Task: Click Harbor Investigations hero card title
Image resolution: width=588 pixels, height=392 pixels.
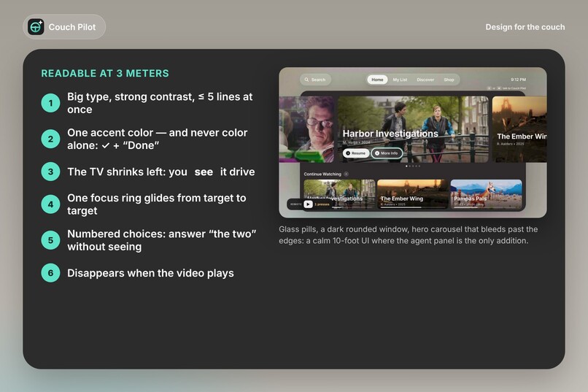Action: click(x=390, y=134)
